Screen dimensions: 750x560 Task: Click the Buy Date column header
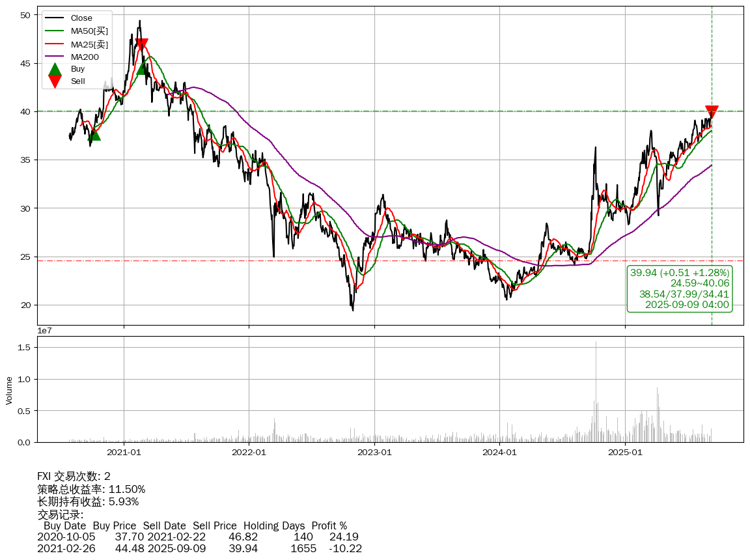tap(64, 525)
